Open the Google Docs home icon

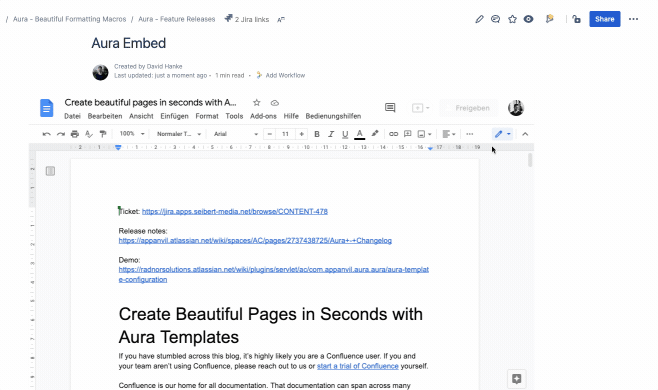[47, 108]
